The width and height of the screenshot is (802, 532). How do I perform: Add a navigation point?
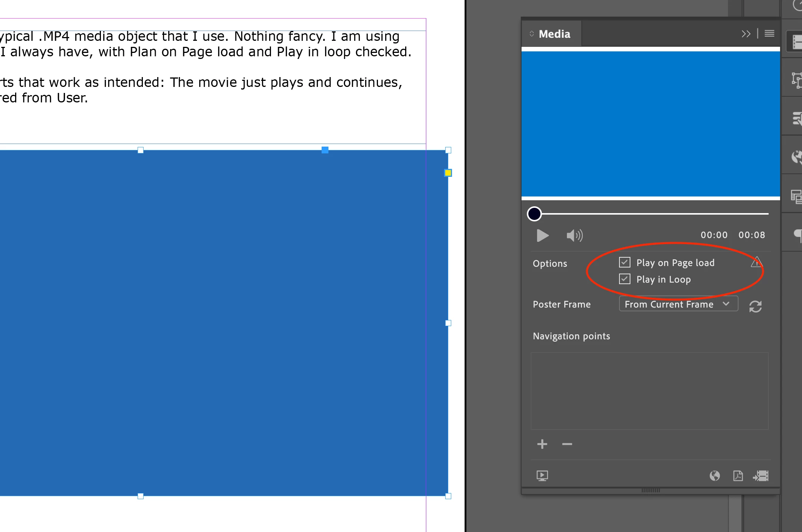coord(542,444)
